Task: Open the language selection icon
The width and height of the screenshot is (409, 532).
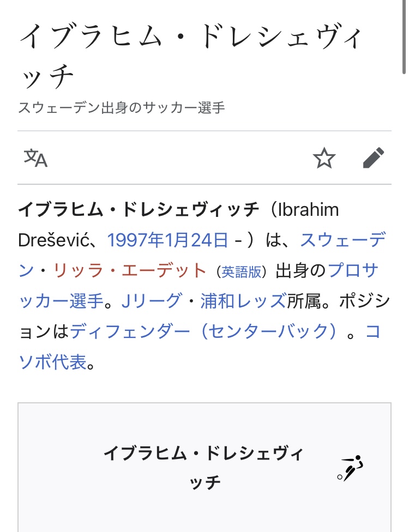Action: pyautogui.click(x=36, y=158)
